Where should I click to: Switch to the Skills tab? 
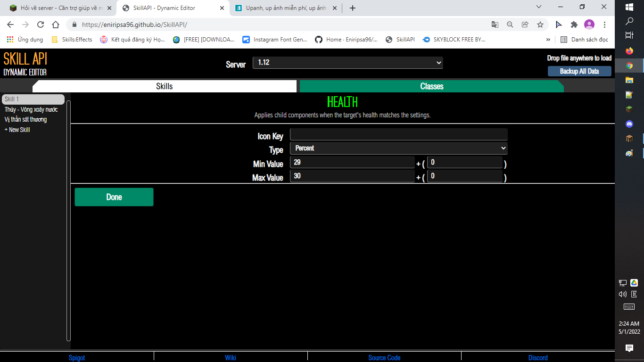165,86
